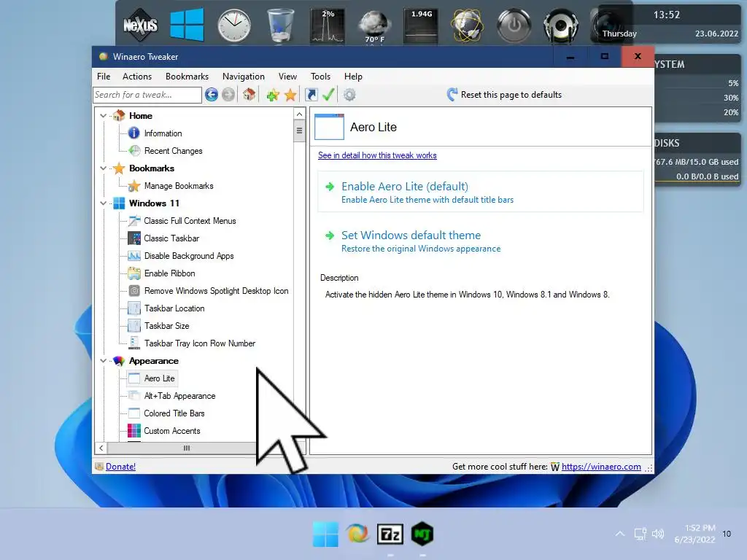This screenshot has width=747, height=560.
Task: Click the power button icon in the dock
Action: pos(514,26)
